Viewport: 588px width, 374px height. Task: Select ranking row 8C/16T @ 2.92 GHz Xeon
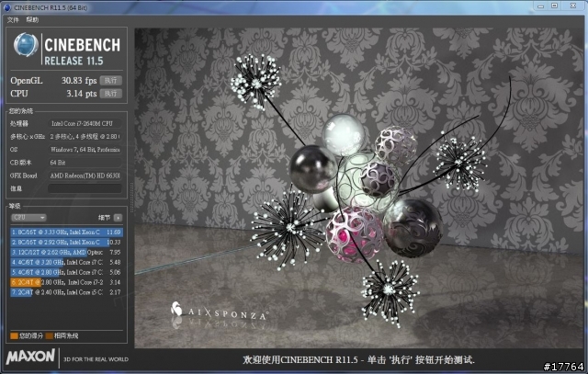[x=66, y=243]
